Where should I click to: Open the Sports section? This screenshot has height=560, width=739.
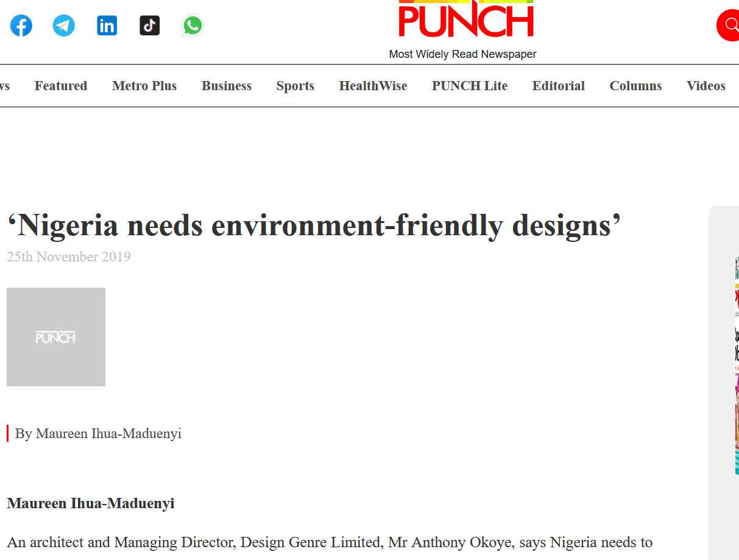295,86
